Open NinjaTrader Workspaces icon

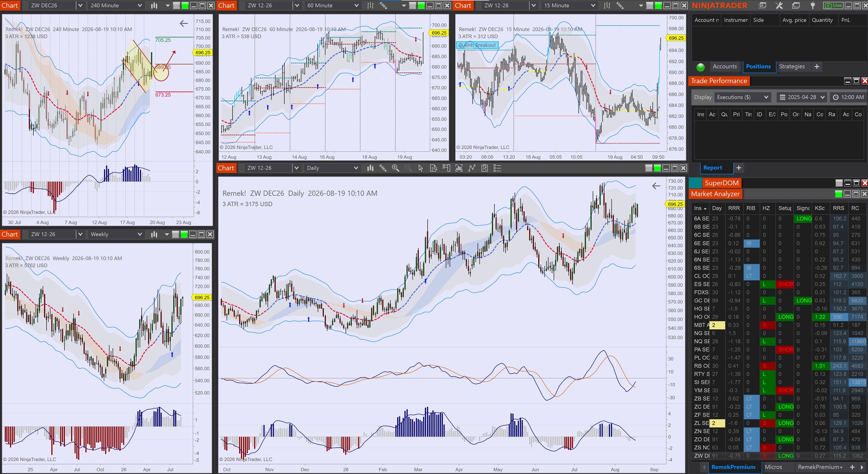point(796,6)
